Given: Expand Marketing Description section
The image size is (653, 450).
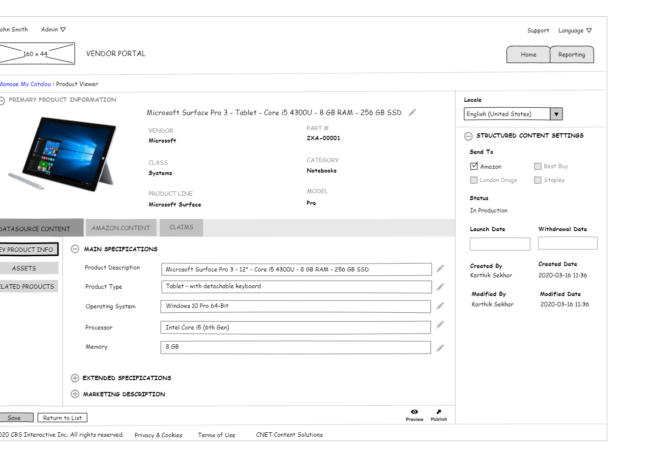Looking at the screenshot, I should coord(75,394).
